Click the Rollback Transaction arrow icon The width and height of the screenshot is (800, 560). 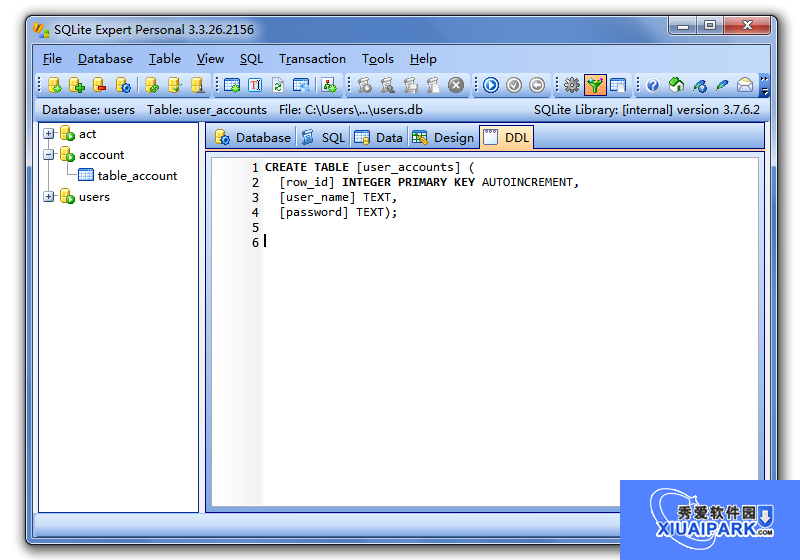pyautogui.click(x=537, y=85)
